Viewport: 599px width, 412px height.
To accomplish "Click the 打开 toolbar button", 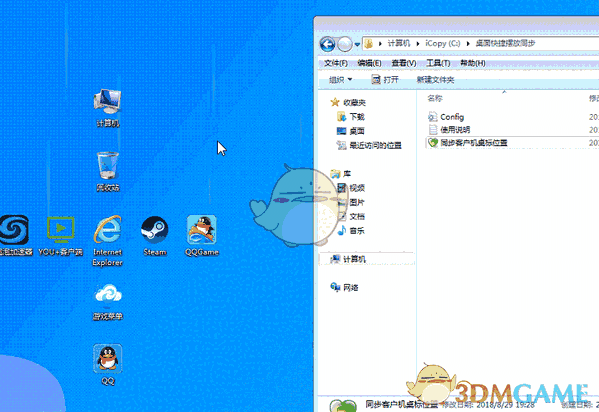I will pyautogui.click(x=385, y=79).
